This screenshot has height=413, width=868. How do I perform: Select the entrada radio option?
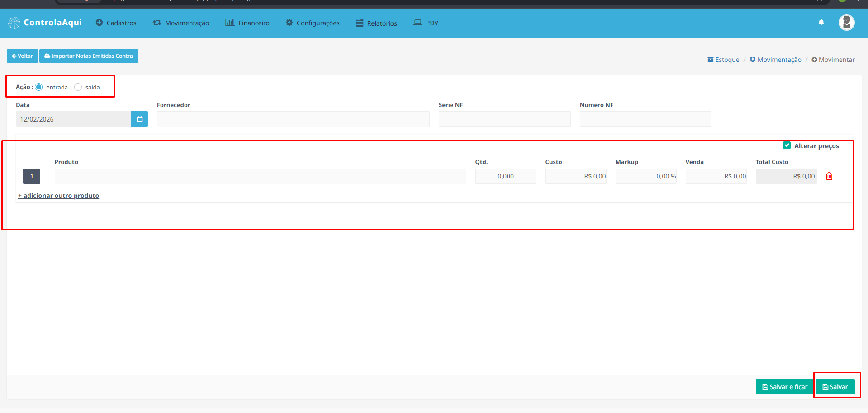pyautogui.click(x=39, y=87)
